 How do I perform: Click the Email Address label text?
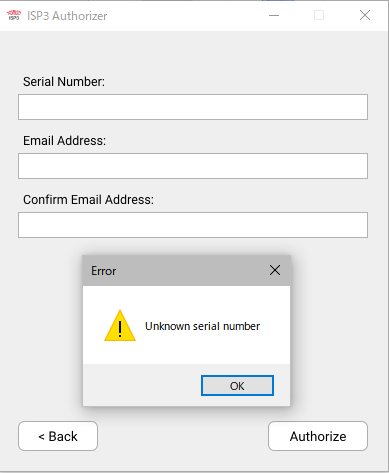64,141
